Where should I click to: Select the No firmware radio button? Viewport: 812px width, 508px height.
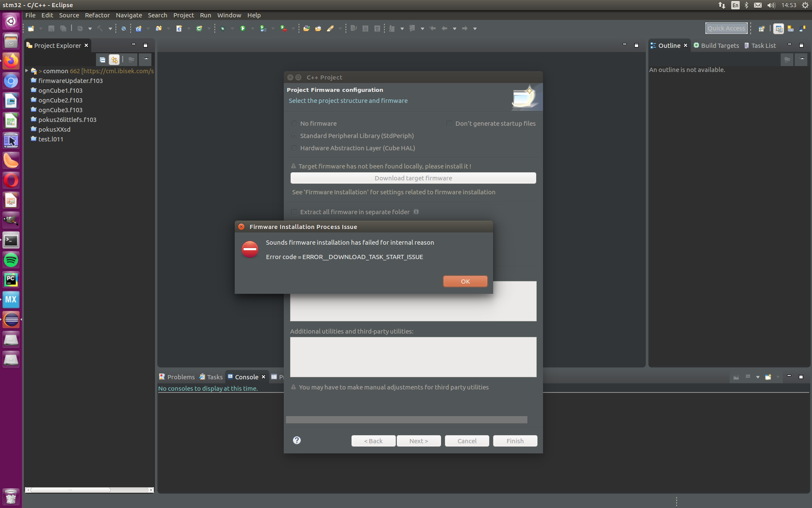294,124
